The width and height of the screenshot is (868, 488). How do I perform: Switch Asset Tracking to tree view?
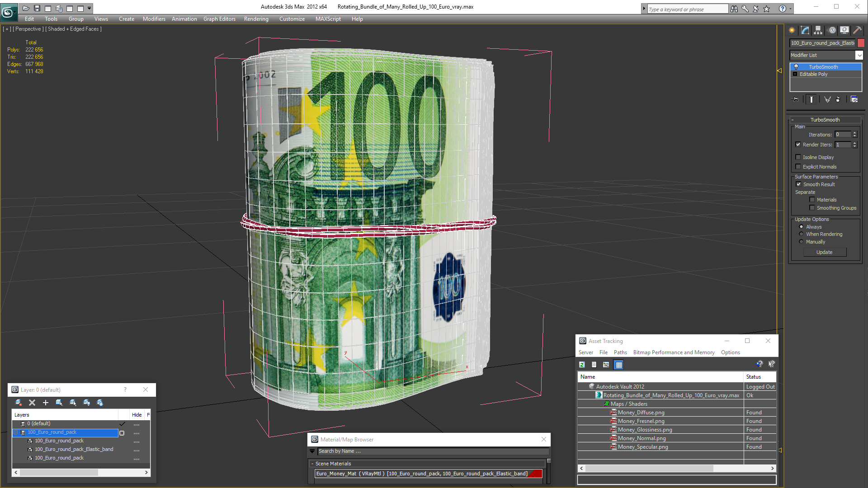[606, 365]
